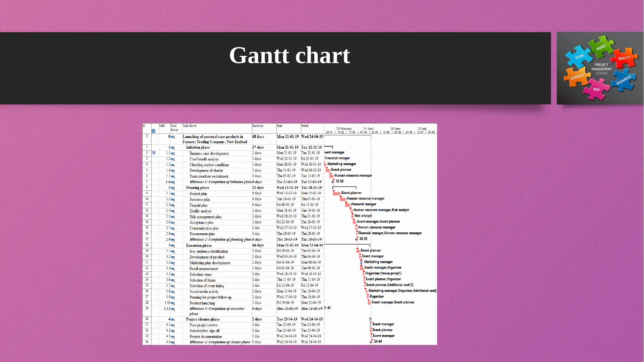Select the 'Post-project review' task

(203, 325)
